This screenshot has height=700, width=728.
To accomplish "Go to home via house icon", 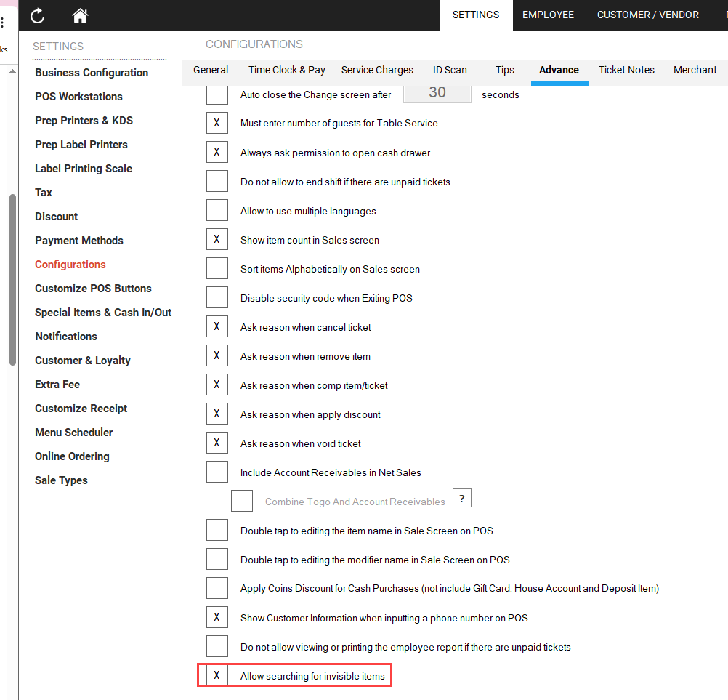I will click(80, 15).
